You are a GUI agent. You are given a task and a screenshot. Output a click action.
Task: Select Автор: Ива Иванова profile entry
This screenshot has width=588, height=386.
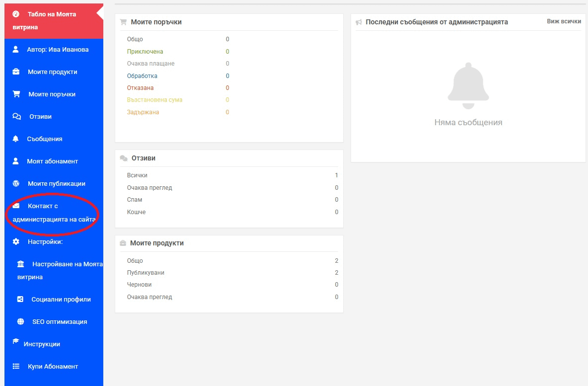click(58, 49)
